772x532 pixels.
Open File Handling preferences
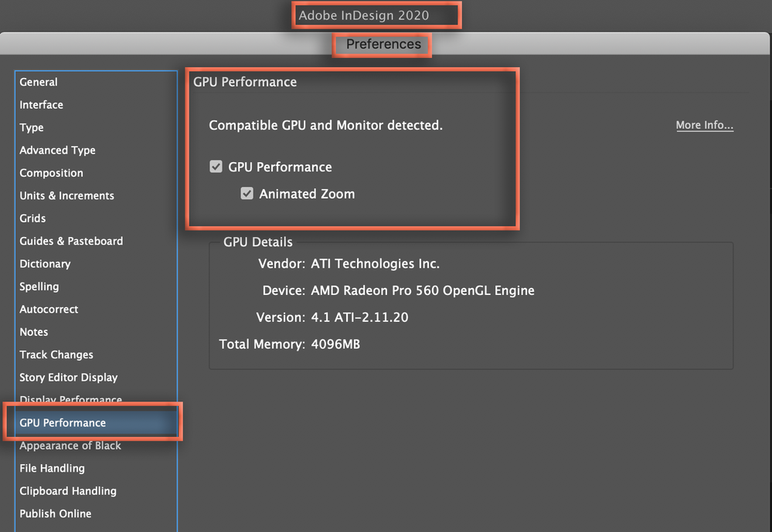click(x=53, y=468)
